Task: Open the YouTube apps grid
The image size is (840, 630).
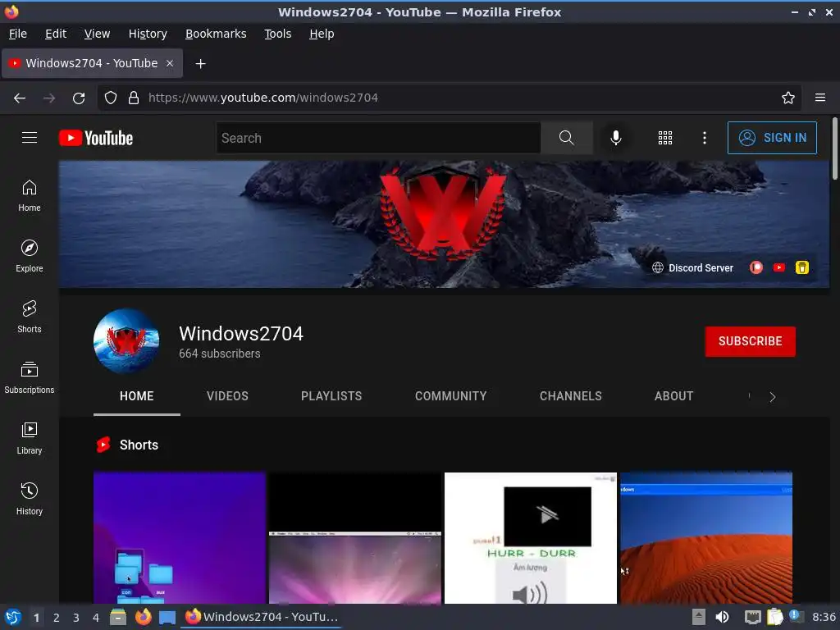Action: point(664,138)
